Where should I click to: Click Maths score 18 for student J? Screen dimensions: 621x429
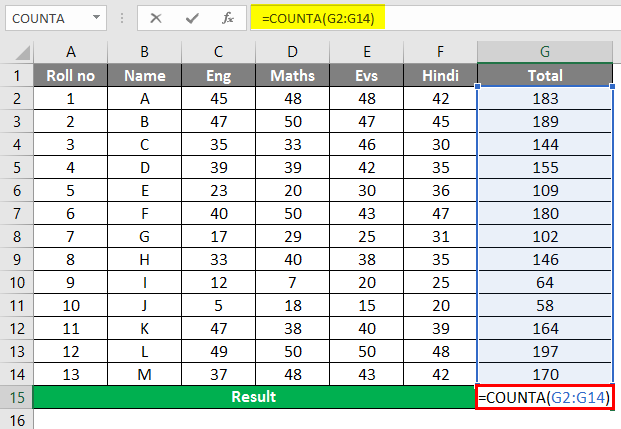[293, 305]
